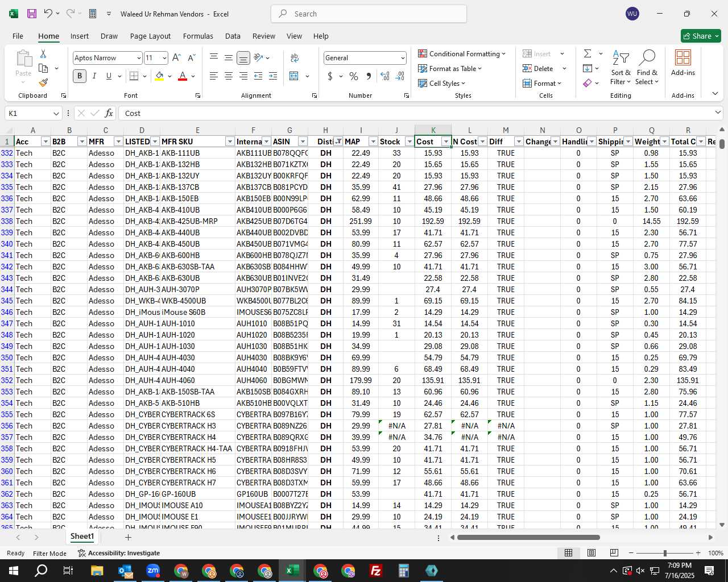
Task: Apply Accounting Number Format dollar icon
Action: pos(330,76)
